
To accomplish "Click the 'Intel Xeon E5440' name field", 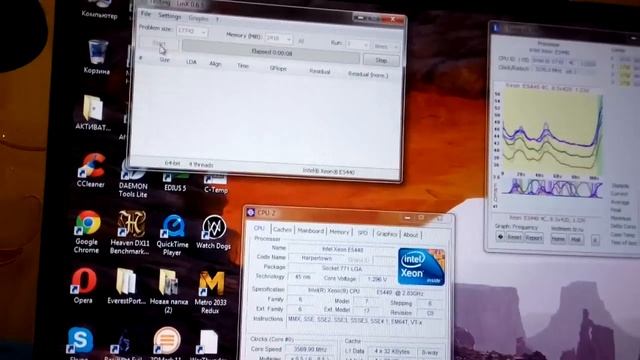I will point(342,249).
